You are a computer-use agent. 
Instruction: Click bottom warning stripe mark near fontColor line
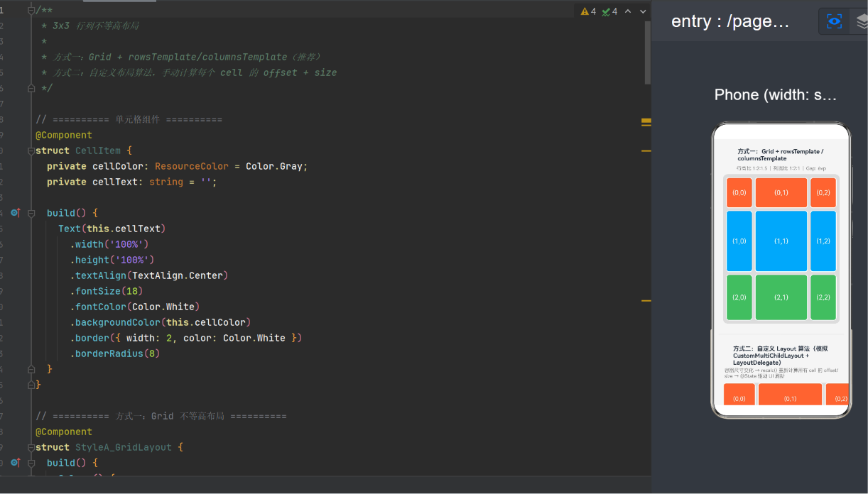646,301
